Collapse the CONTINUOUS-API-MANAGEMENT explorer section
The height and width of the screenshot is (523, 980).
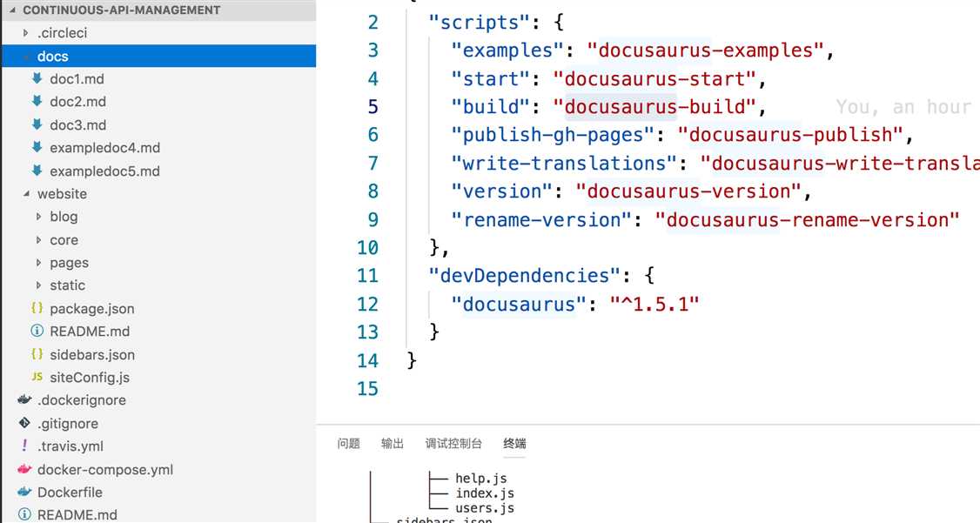[12, 10]
